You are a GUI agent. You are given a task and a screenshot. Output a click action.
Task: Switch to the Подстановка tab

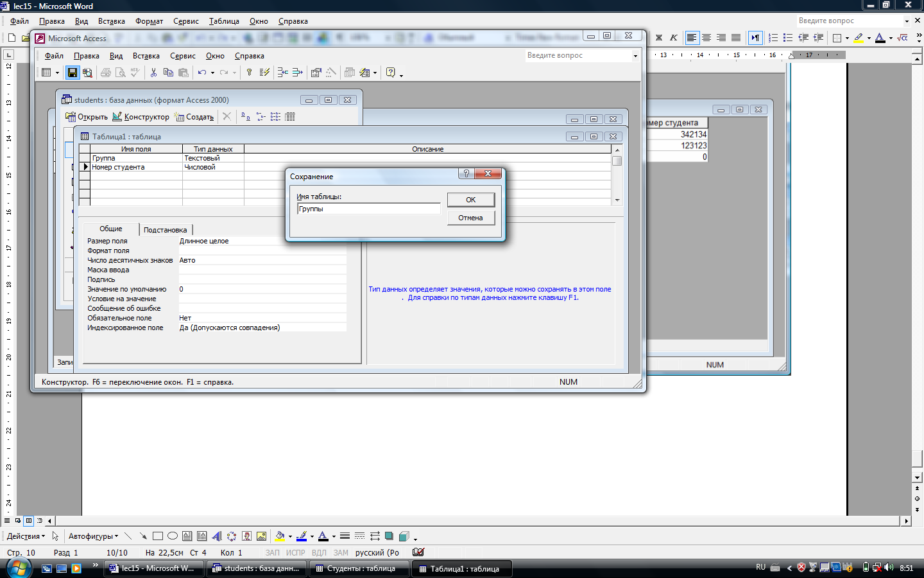point(166,230)
